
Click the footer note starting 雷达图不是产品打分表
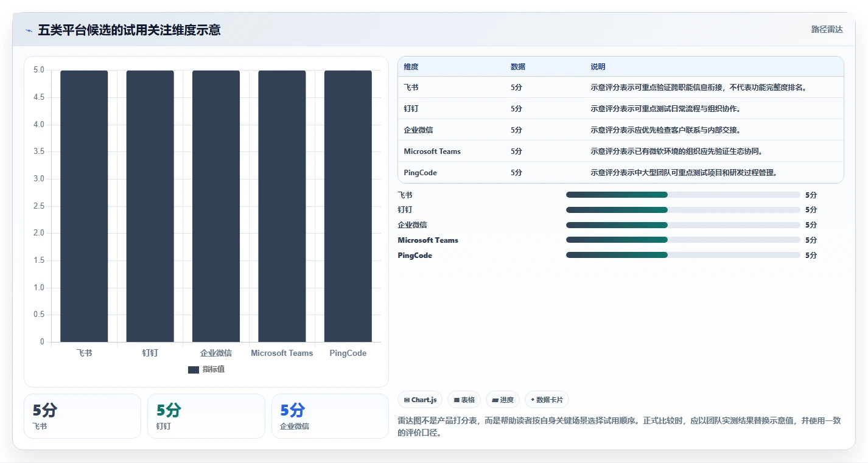tap(620, 427)
